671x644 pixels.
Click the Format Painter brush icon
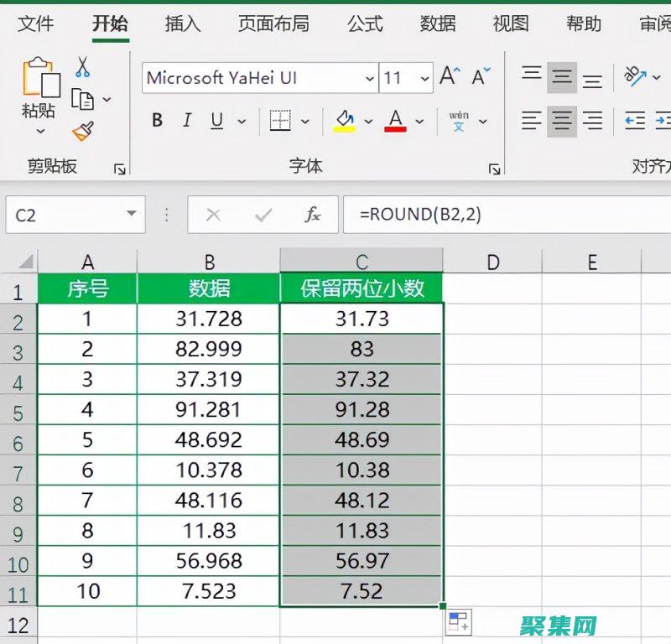pyautogui.click(x=84, y=130)
